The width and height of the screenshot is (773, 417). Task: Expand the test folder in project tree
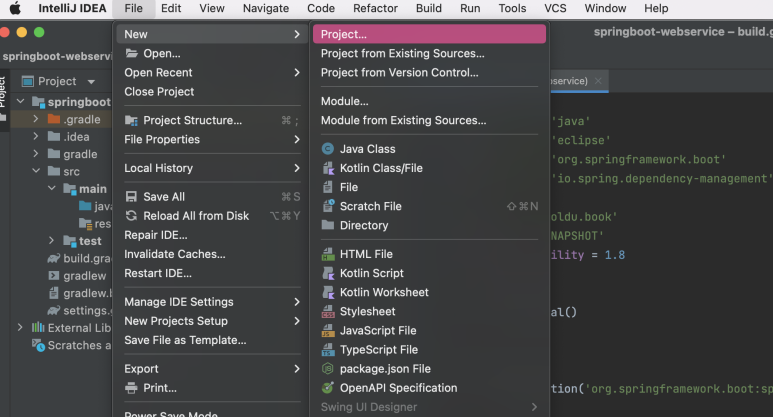[51, 241]
